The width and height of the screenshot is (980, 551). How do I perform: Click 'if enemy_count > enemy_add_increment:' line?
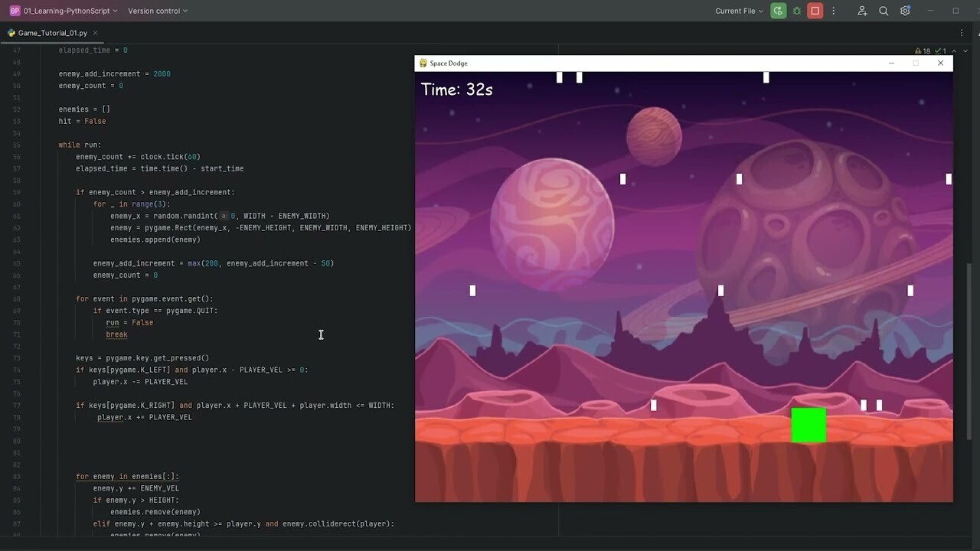[x=155, y=192]
